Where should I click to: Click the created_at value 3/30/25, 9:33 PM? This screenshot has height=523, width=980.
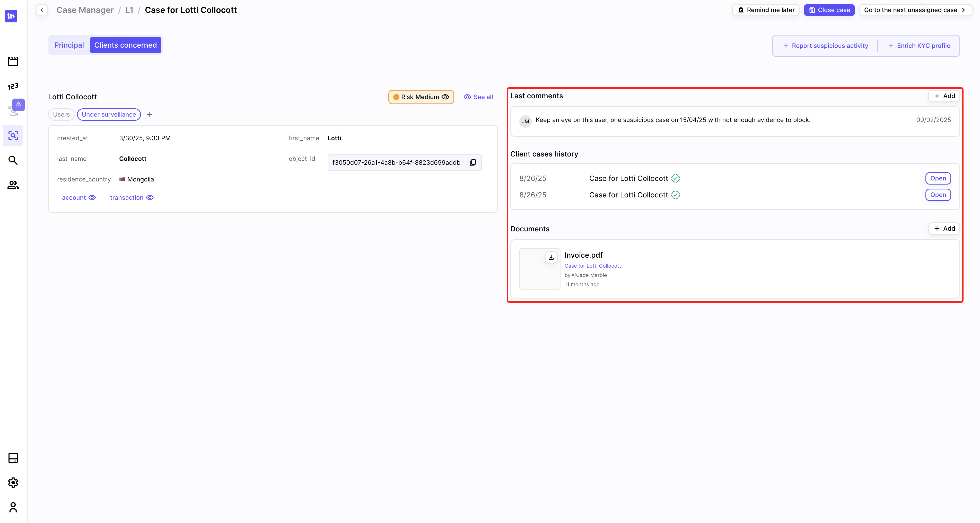145,138
